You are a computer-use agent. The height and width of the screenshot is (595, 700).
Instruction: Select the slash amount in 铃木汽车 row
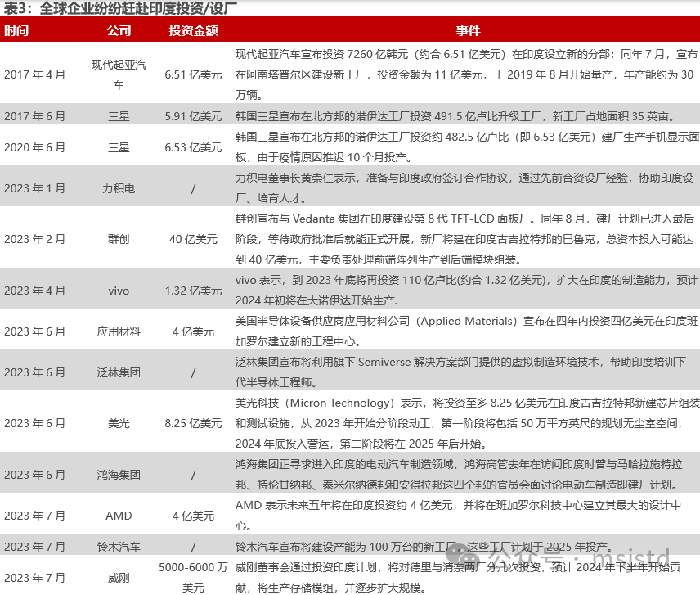point(193,547)
